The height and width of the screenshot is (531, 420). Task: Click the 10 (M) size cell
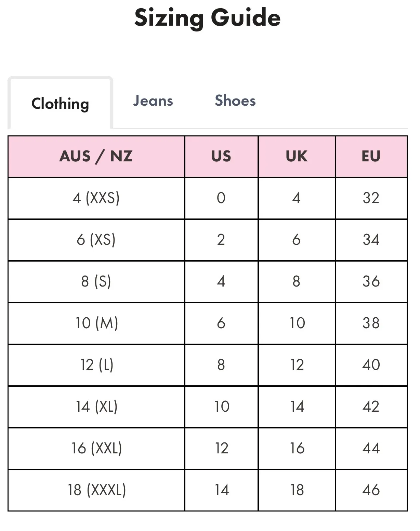point(96,323)
